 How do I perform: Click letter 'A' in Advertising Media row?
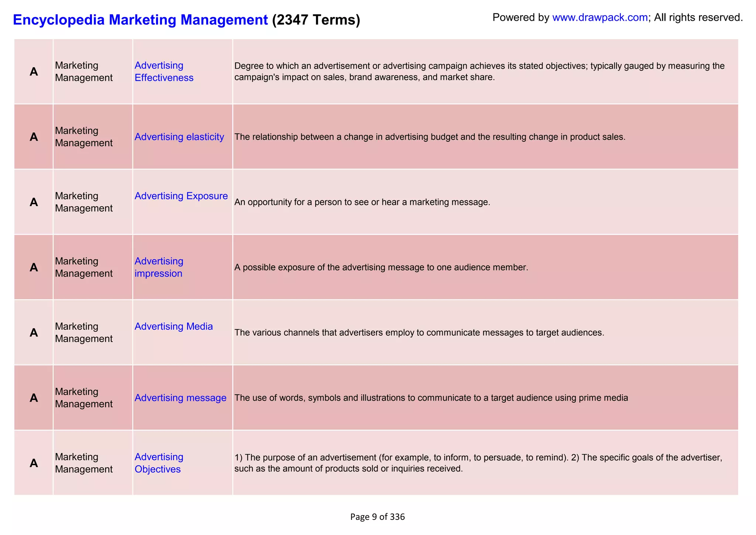tap(34, 333)
